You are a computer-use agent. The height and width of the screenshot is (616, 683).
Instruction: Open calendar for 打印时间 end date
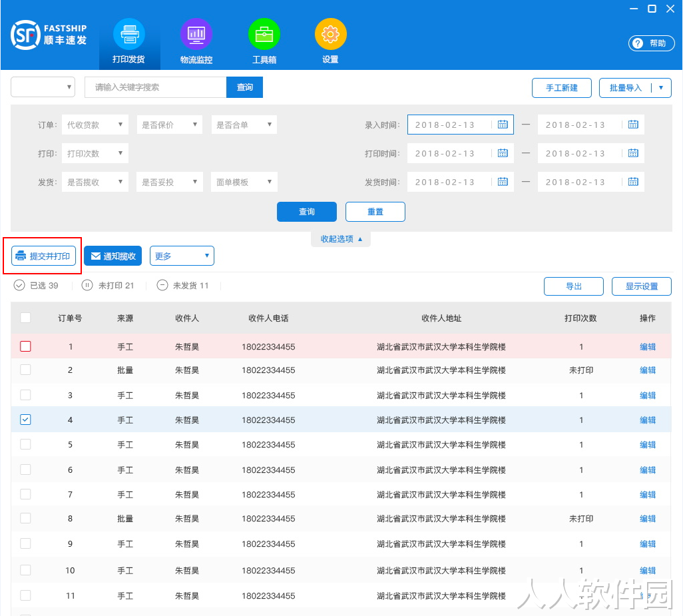(633, 153)
